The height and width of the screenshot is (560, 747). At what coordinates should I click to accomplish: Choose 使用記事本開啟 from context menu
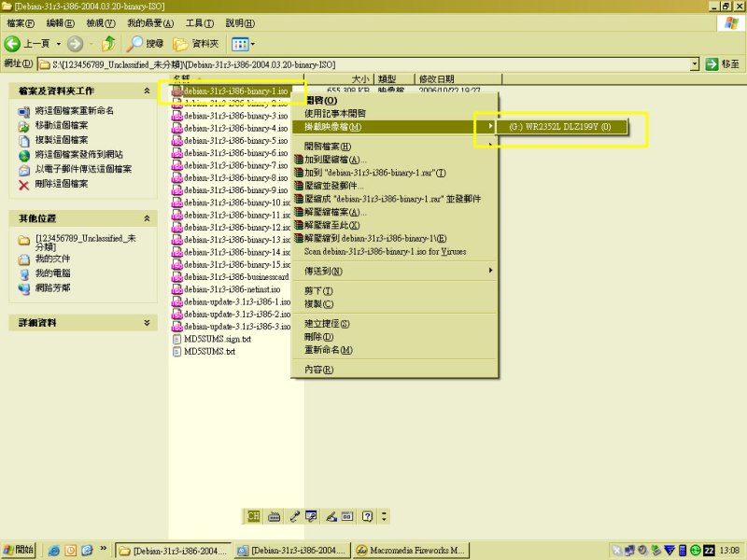pyautogui.click(x=394, y=113)
